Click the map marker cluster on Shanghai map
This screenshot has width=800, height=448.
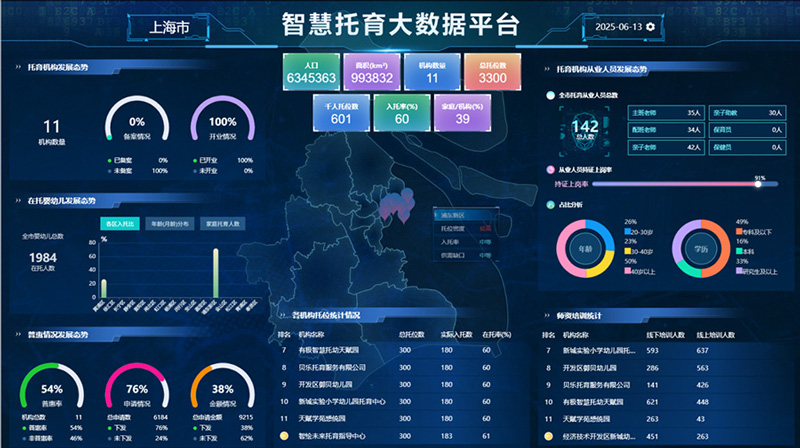tap(397, 206)
